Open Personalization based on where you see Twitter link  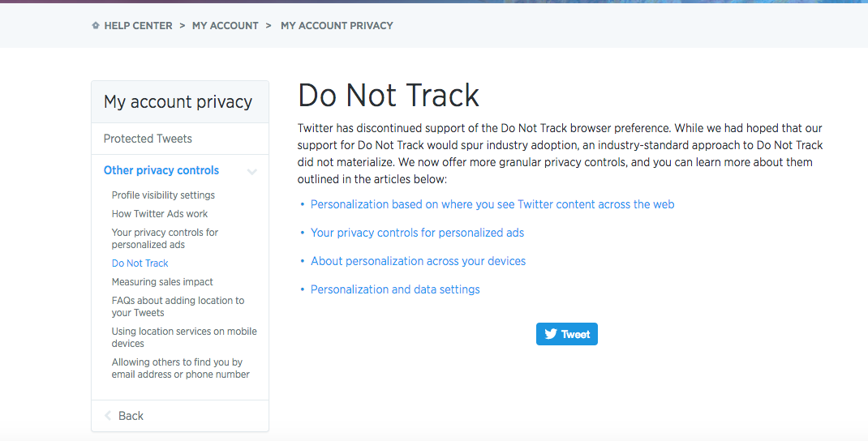click(x=492, y=204)
